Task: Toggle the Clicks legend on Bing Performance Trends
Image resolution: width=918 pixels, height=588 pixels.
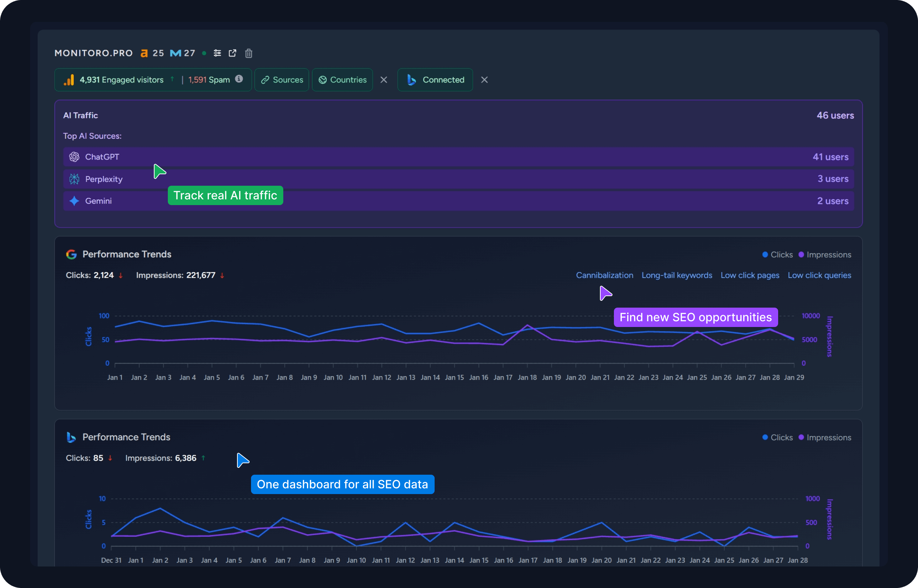Action: tap(777, 437)
